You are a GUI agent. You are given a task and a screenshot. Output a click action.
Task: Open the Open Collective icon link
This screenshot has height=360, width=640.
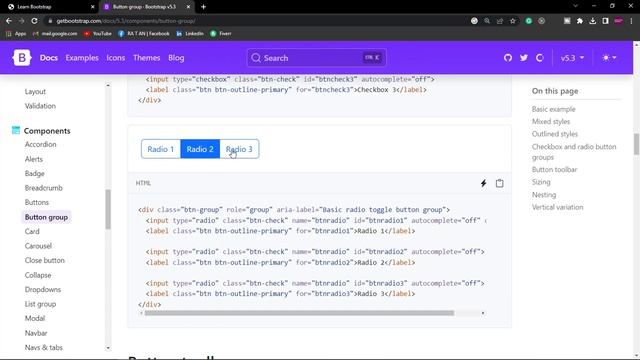pyautogui.click(x=540, y=58)
